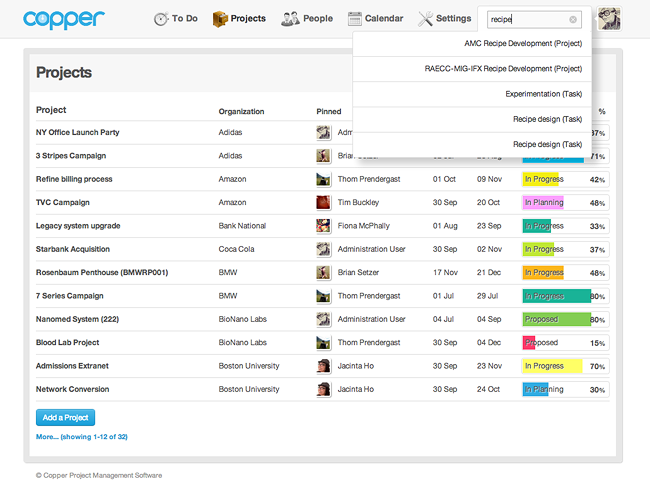Open Rosenbaum Penthouse (BMWRP001) project
This screenshot has width=650, height=496.
(102, 273)
